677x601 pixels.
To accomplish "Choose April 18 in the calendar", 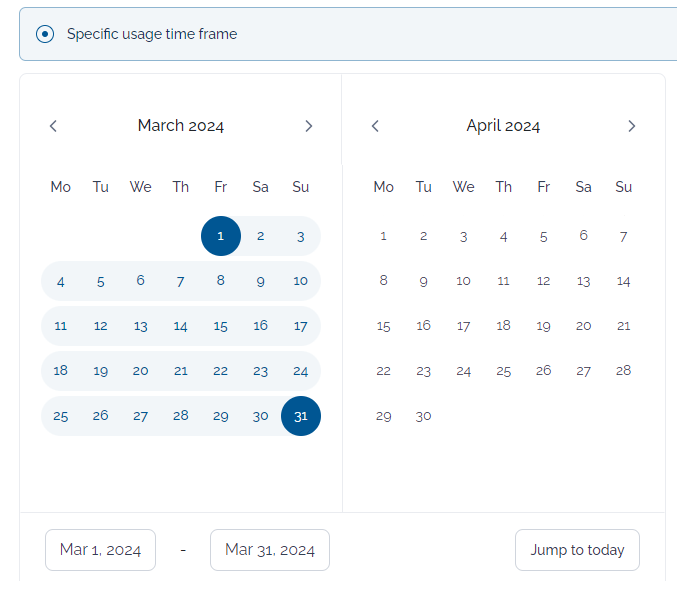I will tap(503, 326).
